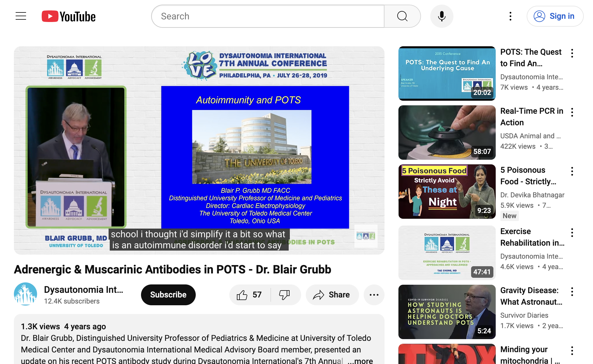Click title Minding your mitochondria
The image size is (593, 364).
coord(530,355)
